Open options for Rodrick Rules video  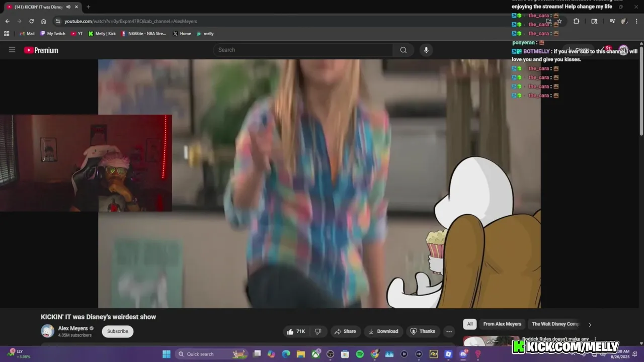[595, 339]
